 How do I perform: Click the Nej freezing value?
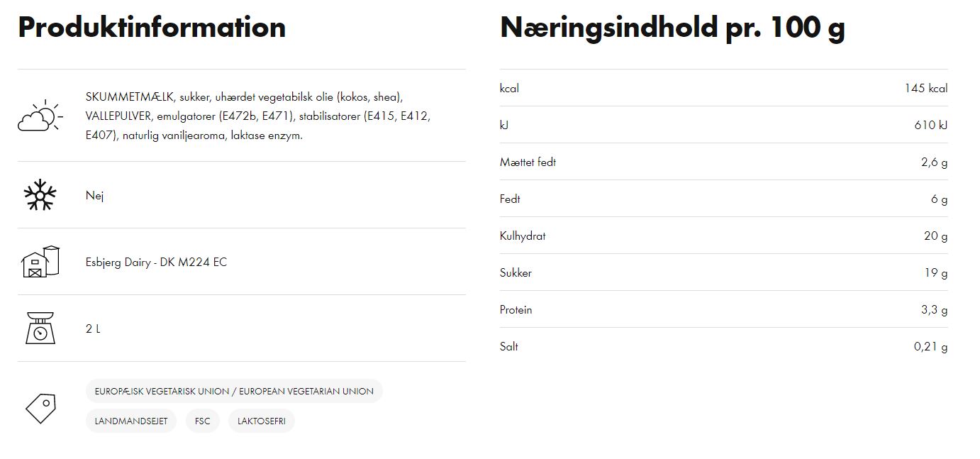[94, 195]
